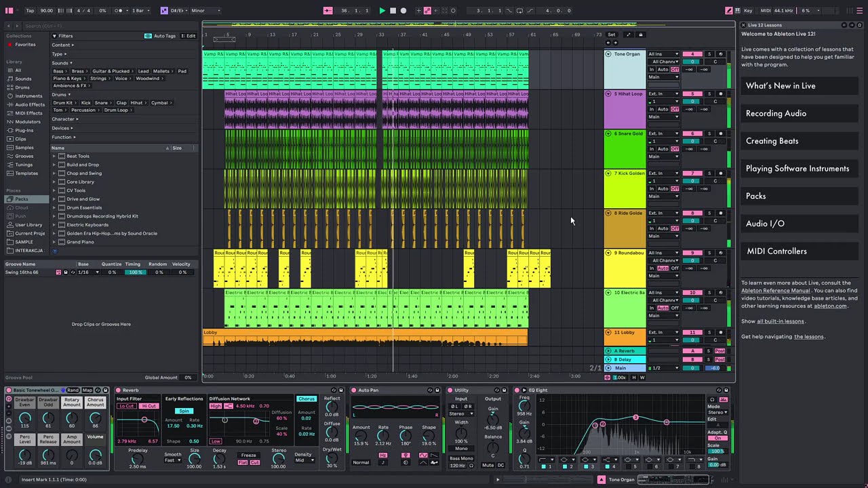
Task: Expand the Grand Piano pack folder
Action: (54, 242)
